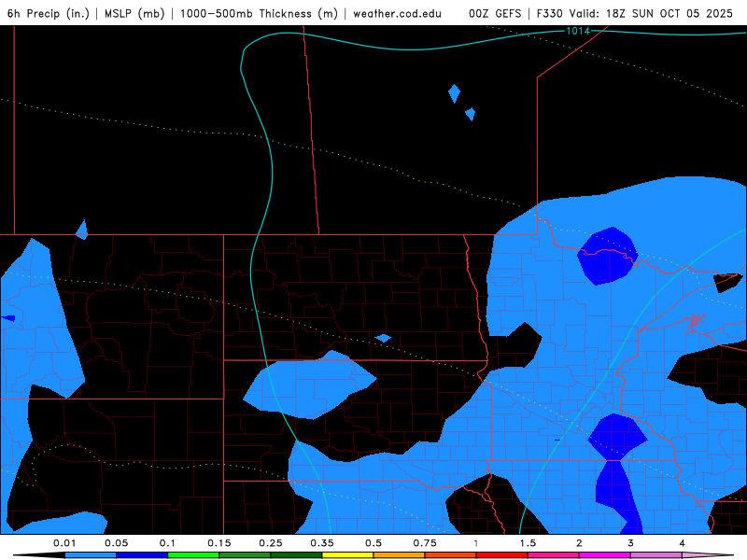Screen dimensions: 747x560
Task: Click the 0.25 legend value label
Action: click(271, 543)
